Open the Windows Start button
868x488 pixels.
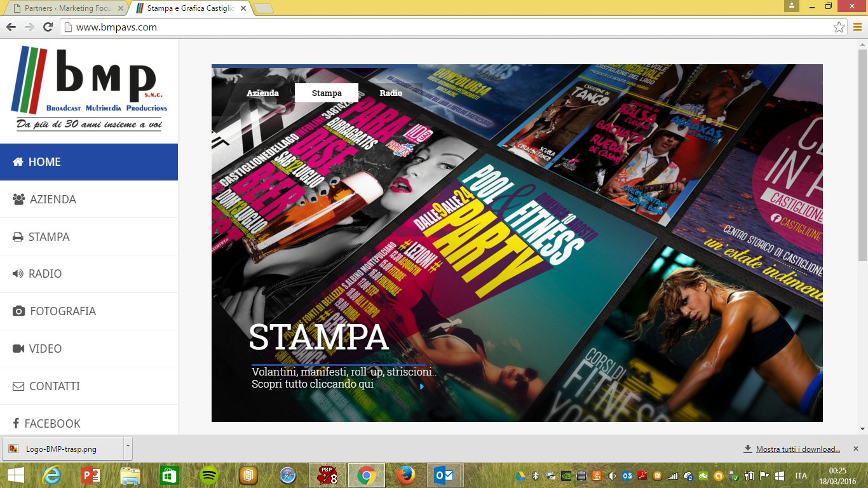[x=16, y=475]
